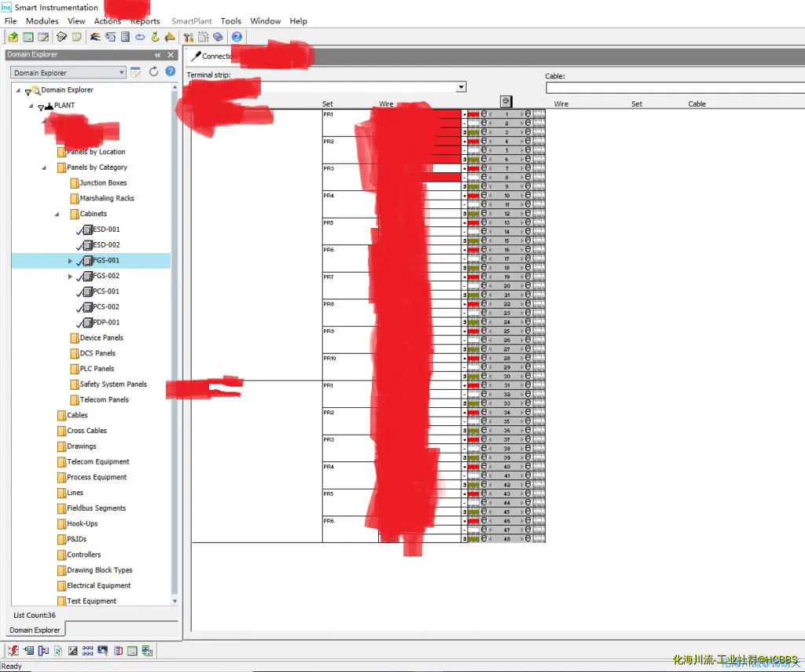Image resolution: width=805 pixels, height=672 pixels.
Task: Open the calculator module icon
Action: pyautogui.click(x=125, y=37)
